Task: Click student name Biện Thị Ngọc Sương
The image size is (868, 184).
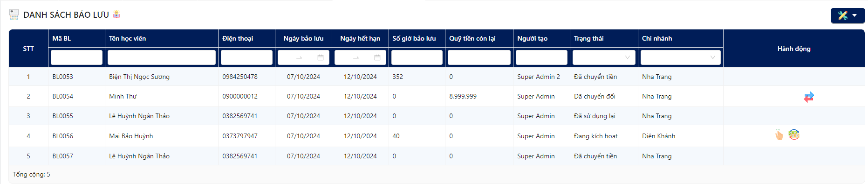Action: (x=139, y=77)
